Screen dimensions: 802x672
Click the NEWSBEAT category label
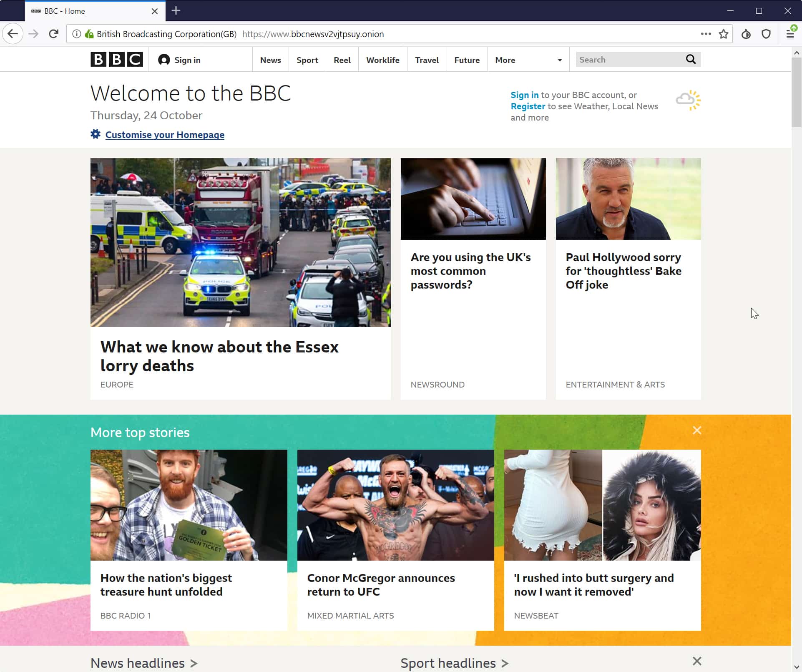point(536,616)
